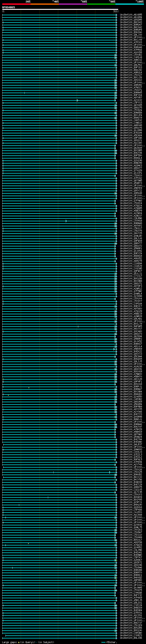
Task: Select the UniRef100_A9T9F3 label
Action: point(131,286)
